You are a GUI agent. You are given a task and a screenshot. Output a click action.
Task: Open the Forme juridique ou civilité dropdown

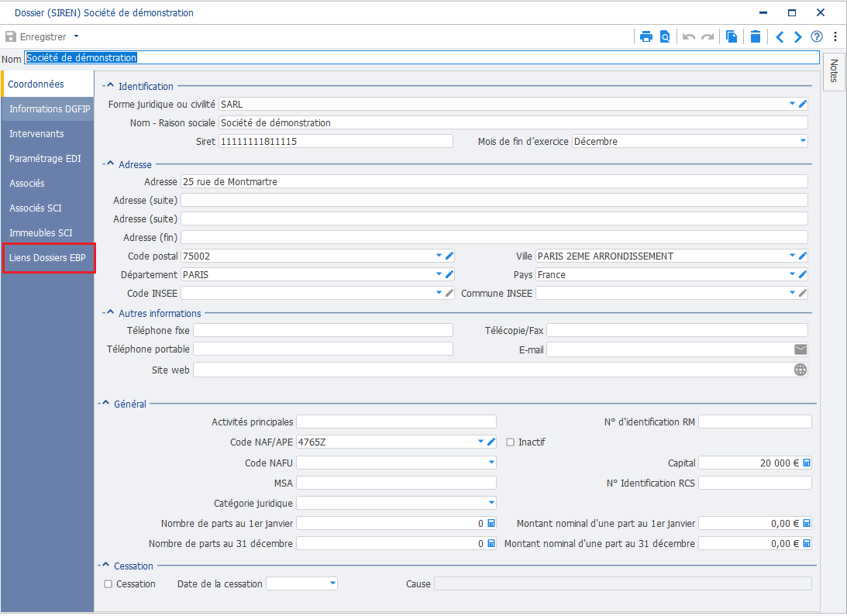point(792,103)
